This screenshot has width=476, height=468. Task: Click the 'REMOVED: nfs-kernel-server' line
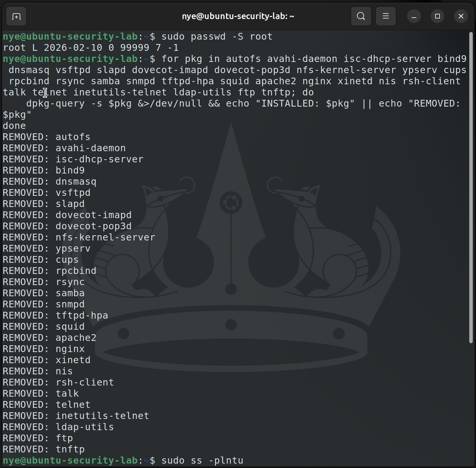(79, 237)
